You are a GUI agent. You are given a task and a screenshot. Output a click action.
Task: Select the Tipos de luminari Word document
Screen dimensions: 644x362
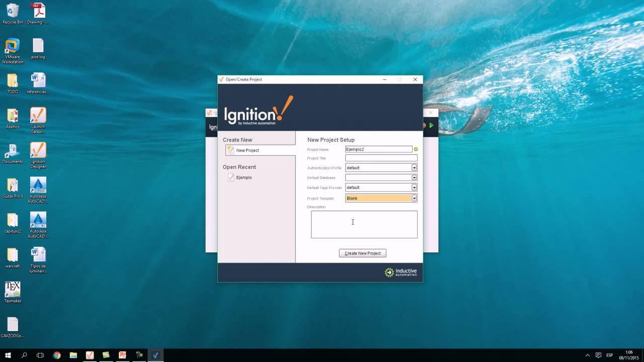(x=38, y=260)
